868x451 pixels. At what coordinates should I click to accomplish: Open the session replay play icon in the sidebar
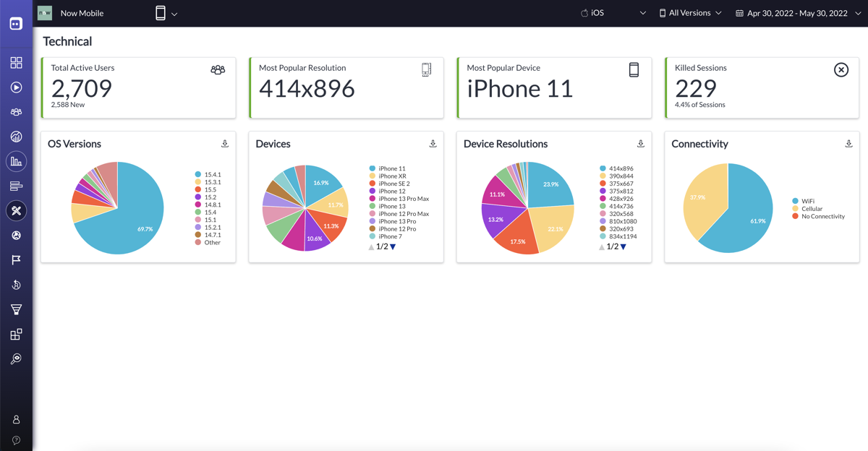tap(16, 87)
